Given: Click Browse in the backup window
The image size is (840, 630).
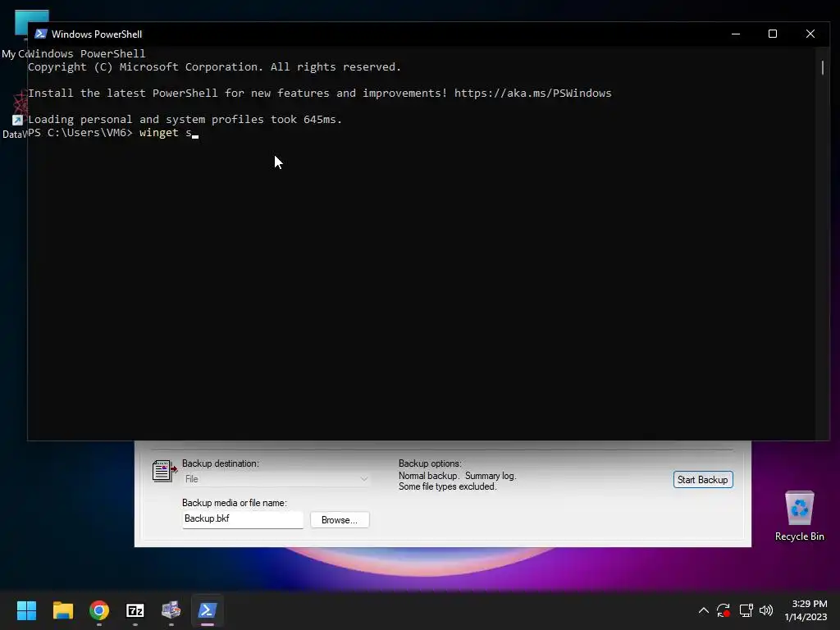Looking at the screenshot, I should point(340,519).
